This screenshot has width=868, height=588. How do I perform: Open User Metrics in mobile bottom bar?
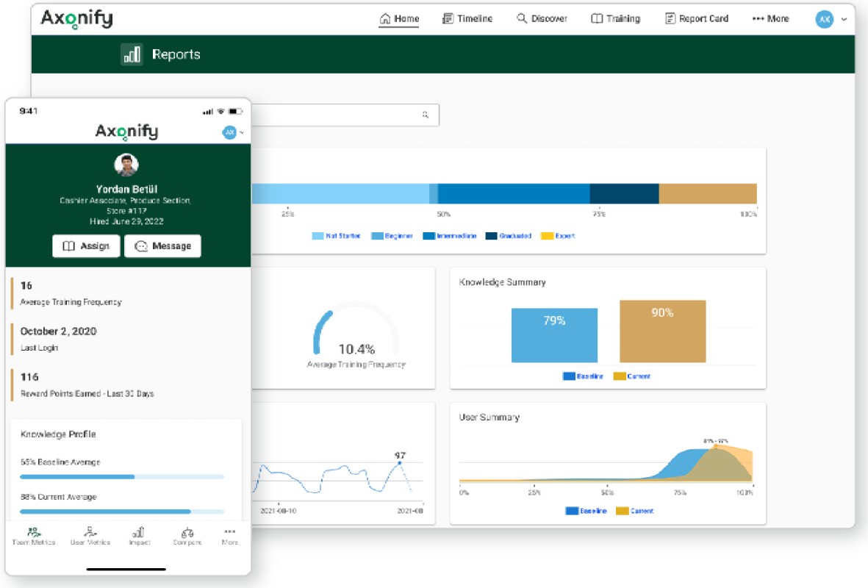pyautogui.click(x=90, y=537)
